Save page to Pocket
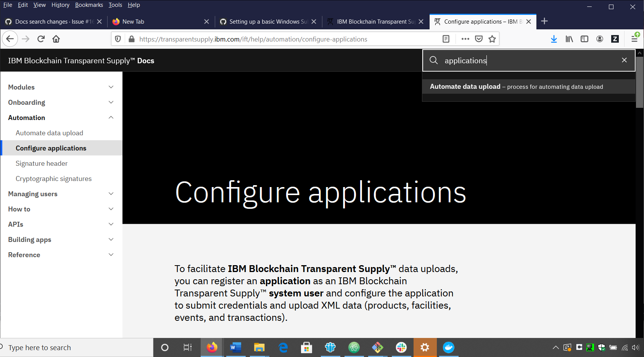The height and width of the screenshot is (357, 644). [479, 39]
